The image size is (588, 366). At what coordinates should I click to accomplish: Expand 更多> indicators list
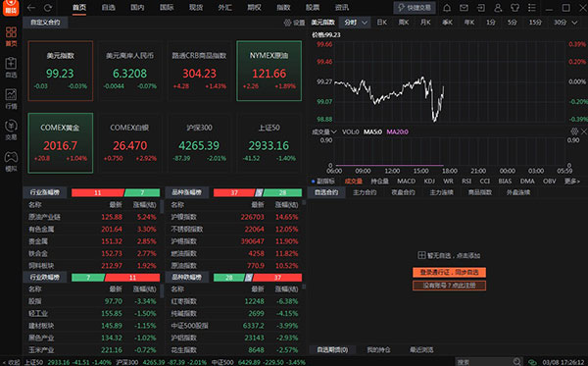click(572, 182)
